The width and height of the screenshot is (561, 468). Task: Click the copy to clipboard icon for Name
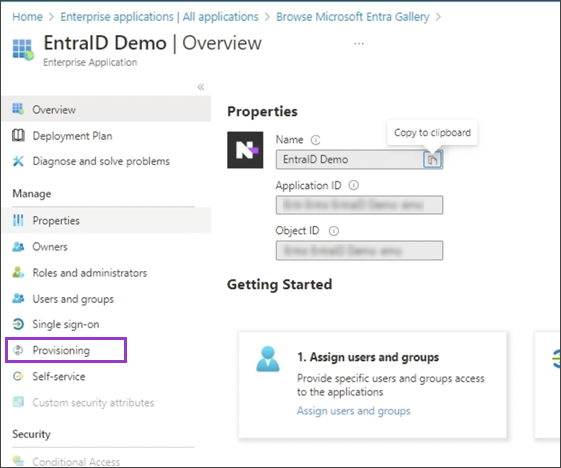433,160
